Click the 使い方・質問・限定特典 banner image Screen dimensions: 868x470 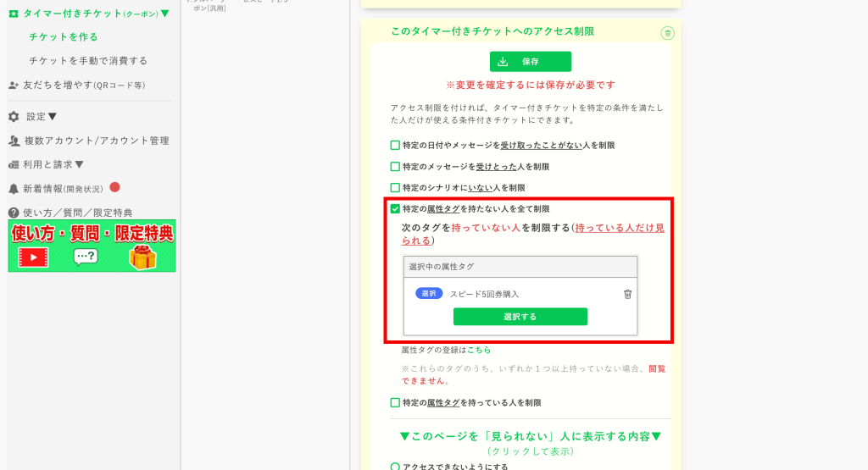[x=92, y=246]
